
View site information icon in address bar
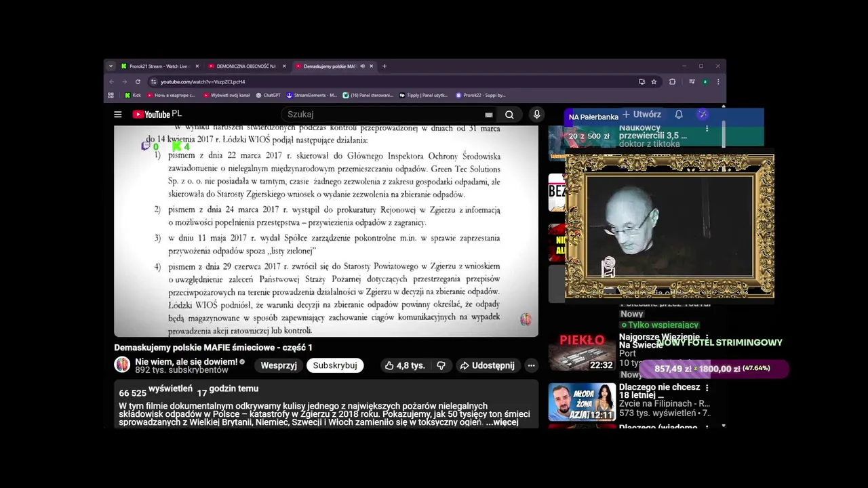coord(153,82)
